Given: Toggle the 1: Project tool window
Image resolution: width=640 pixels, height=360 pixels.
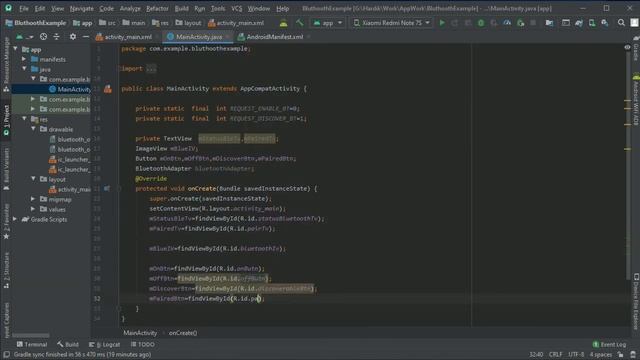Looking at the screenshot, I should [x=6, y=121].
